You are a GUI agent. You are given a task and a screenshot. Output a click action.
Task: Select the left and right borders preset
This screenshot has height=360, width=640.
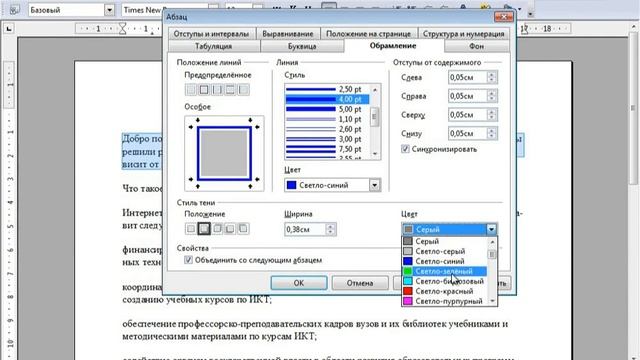click(x=217, y=89)
